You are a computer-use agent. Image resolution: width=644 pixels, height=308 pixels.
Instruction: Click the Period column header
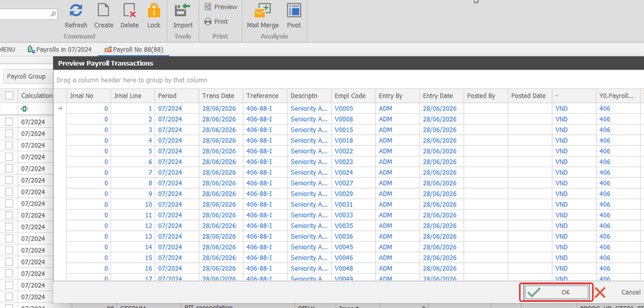pyautogui.click(x=177, y=96)
